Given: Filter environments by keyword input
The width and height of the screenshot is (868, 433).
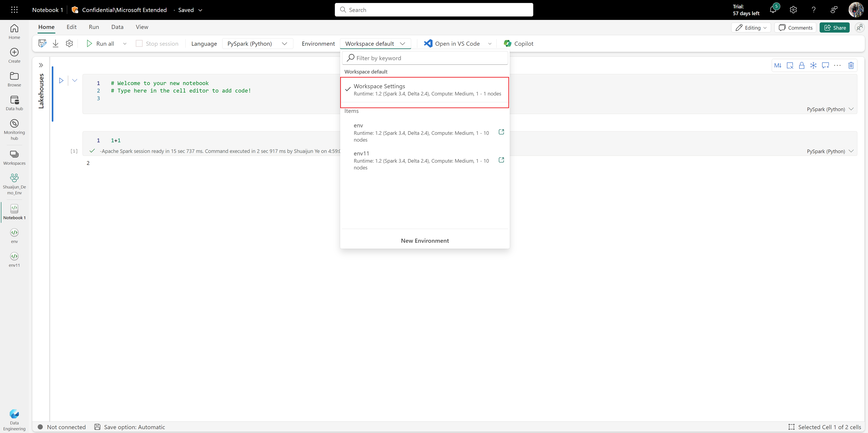Looking at the screenshot, I should pyautogui.click(x=425, y=58).
